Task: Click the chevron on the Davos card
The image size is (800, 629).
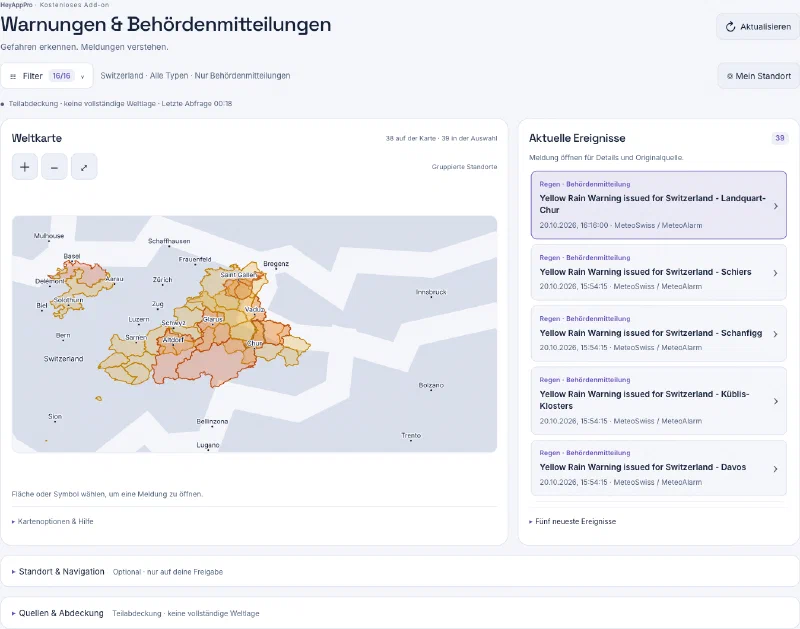Action: point(776,469)
